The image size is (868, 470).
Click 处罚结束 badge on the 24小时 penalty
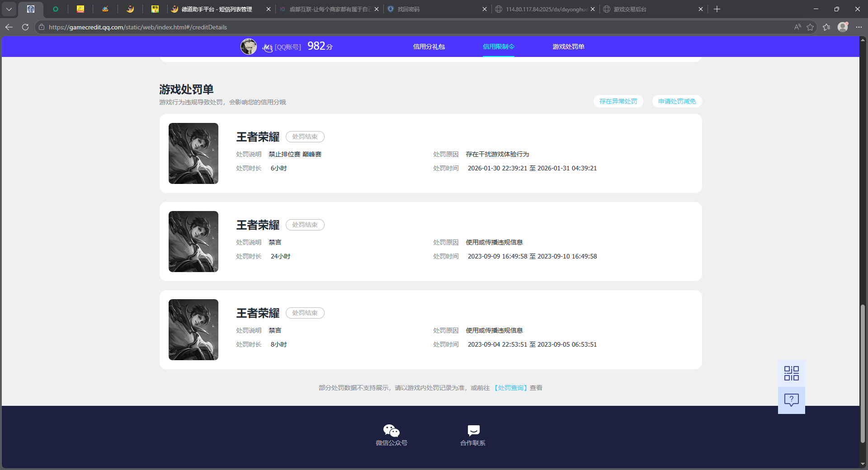(x=305, y=225)
